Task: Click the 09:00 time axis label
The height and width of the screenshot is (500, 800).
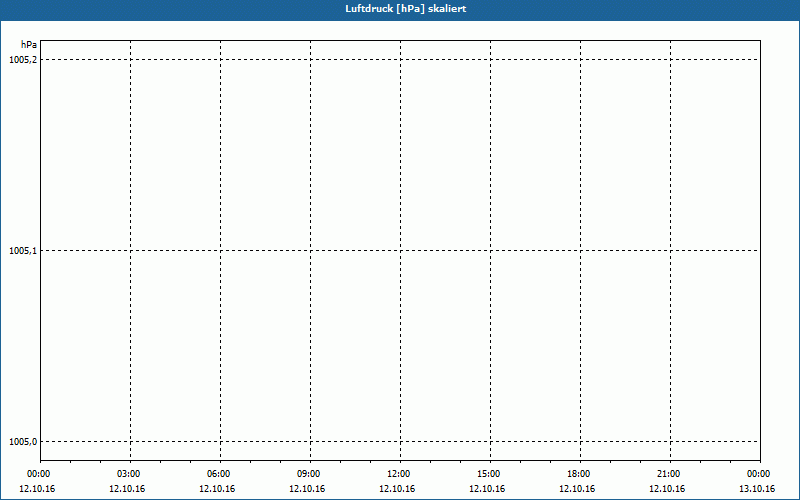Action: 310,474
